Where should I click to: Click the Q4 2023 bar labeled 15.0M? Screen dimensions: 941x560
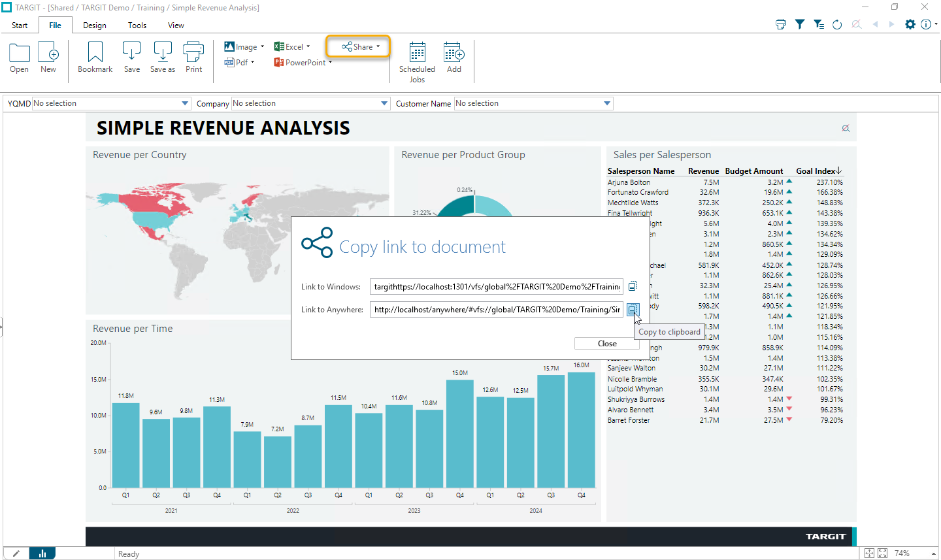coord(460,434)
